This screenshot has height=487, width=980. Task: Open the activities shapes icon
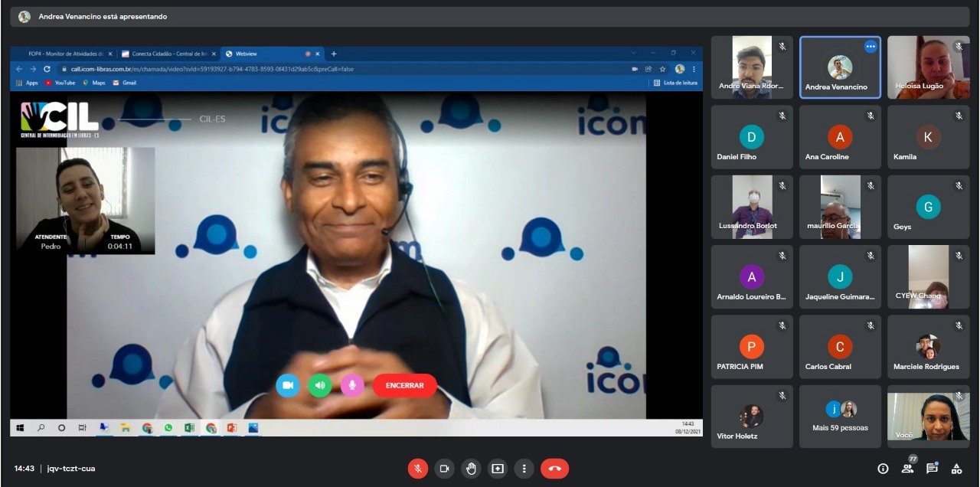956,469
